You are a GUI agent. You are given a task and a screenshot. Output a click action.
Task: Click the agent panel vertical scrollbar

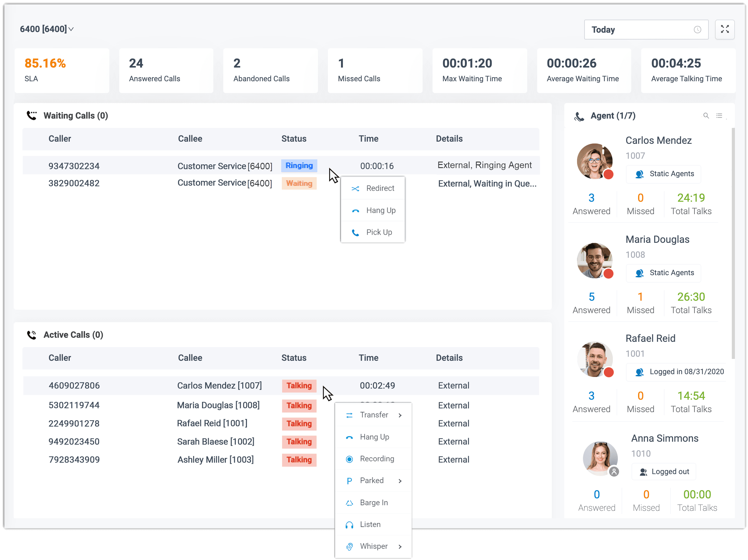point(733,243)
